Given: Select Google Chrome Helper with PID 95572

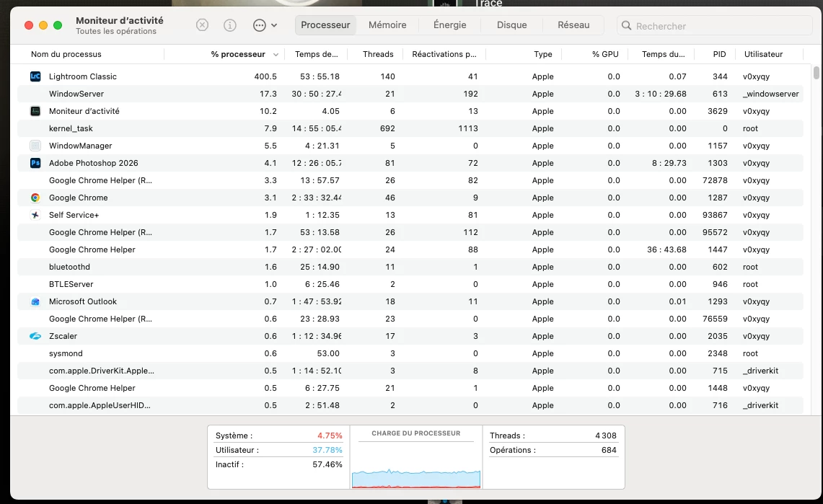Looking at the screenshot, I should coord(410,231).
